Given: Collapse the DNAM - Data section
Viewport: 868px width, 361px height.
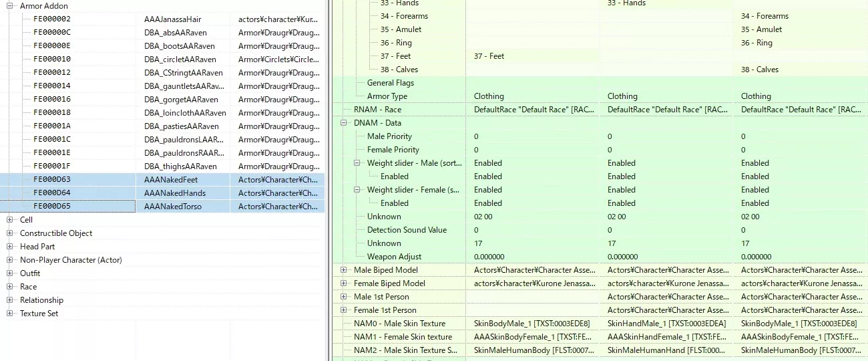Looking at the screenshot, I should tap(344, 123).
